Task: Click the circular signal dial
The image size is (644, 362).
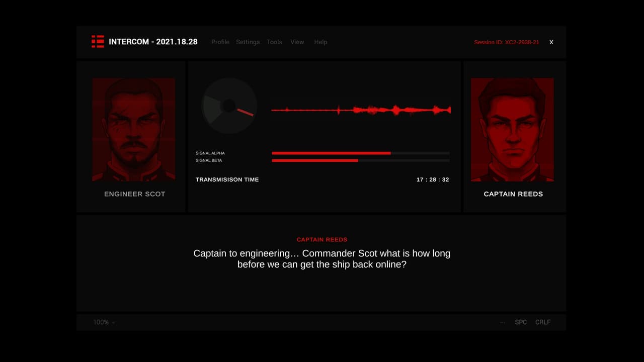Action: point(229,106)
